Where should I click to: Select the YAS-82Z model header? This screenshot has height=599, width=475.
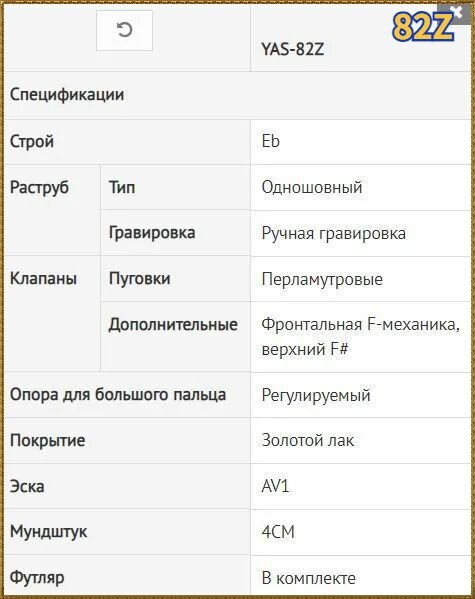[292, 49]
